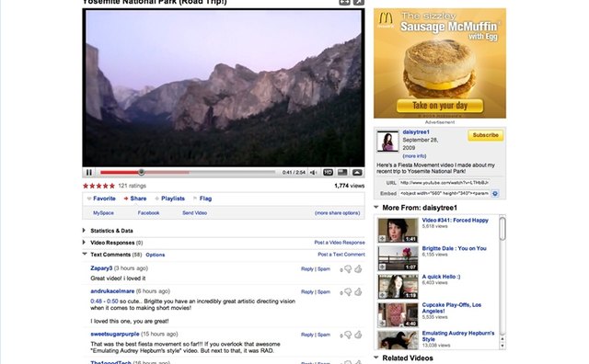Add Cupcake Play-Offs video to queue
Screen dimensions: 589x364
(382, 324)
